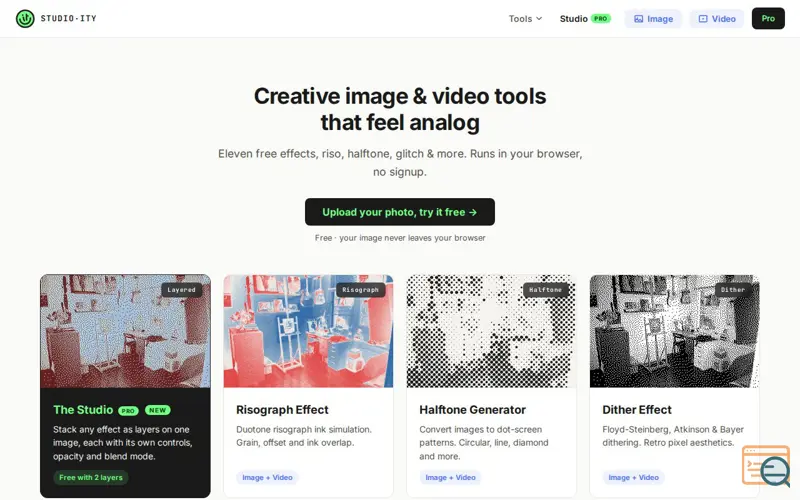Viewport: 800px width, 500px height.
Task: Click the arrow on the upload button
Action: [x=473, y=212]
